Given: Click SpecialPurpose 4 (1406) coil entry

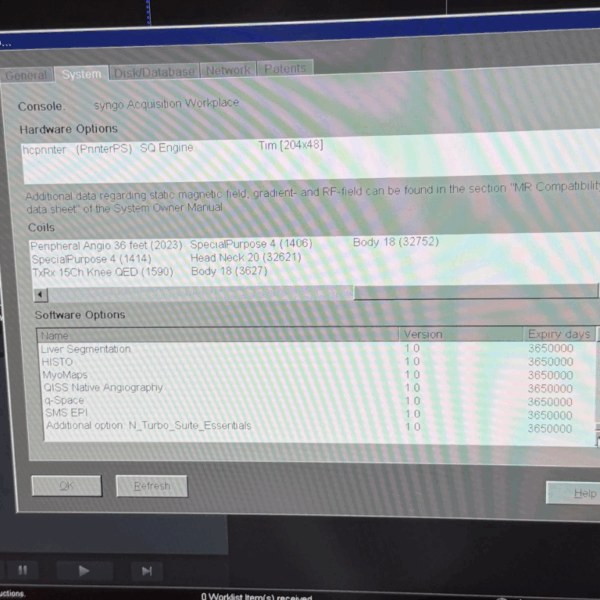Looking at the screenshot, I should [x=251, y=244].
